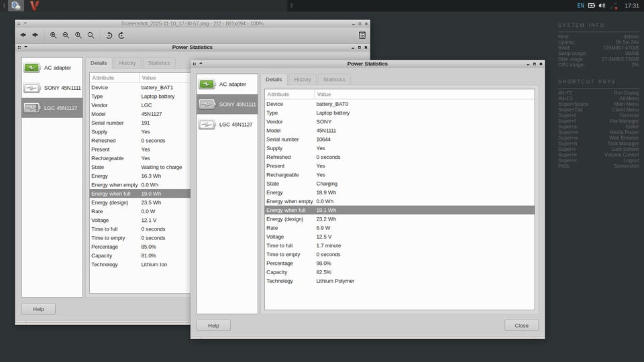Select LGC 45N1127 in the front device list

point(227,124)
